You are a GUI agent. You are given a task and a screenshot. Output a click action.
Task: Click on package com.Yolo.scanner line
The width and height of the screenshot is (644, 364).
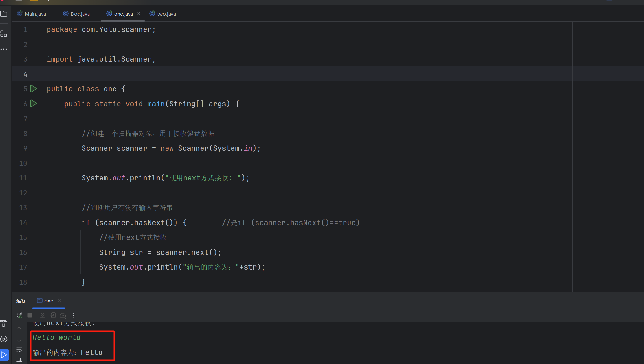[x=101, y=29]
